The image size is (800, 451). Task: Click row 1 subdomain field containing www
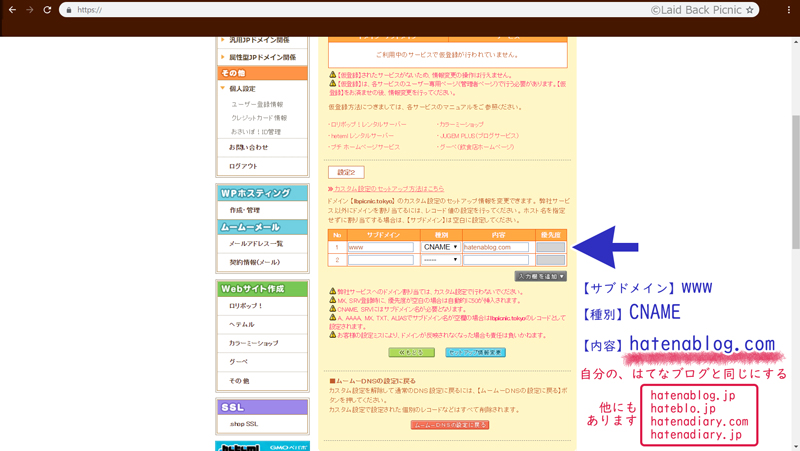click(381, 247)
